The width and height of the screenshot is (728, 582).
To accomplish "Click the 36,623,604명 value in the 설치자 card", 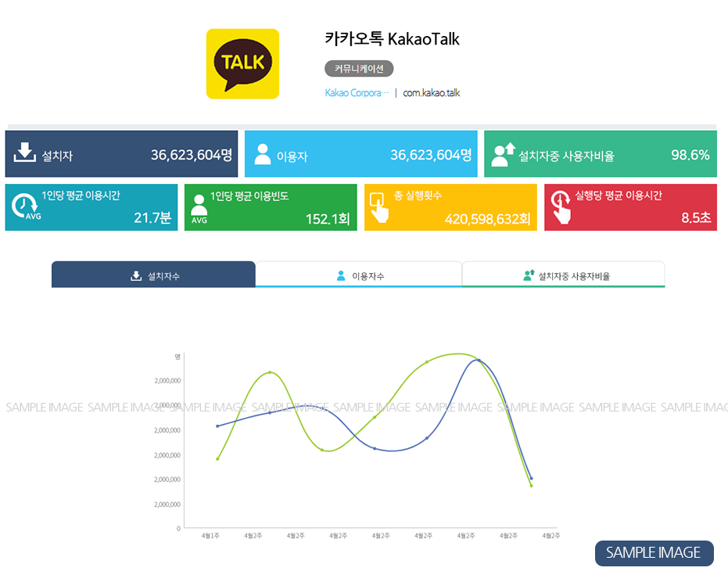I will pyautogui.click(x=192, y=155).
